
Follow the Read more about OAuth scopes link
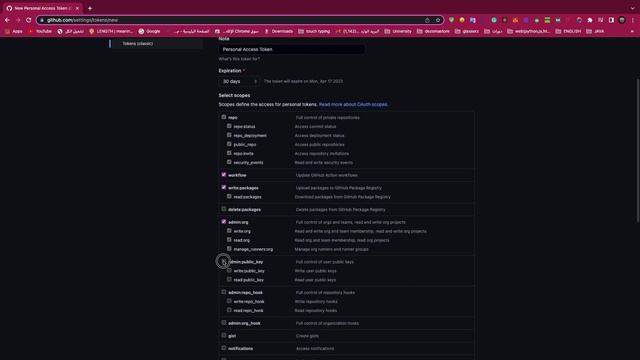pos(353,104)
